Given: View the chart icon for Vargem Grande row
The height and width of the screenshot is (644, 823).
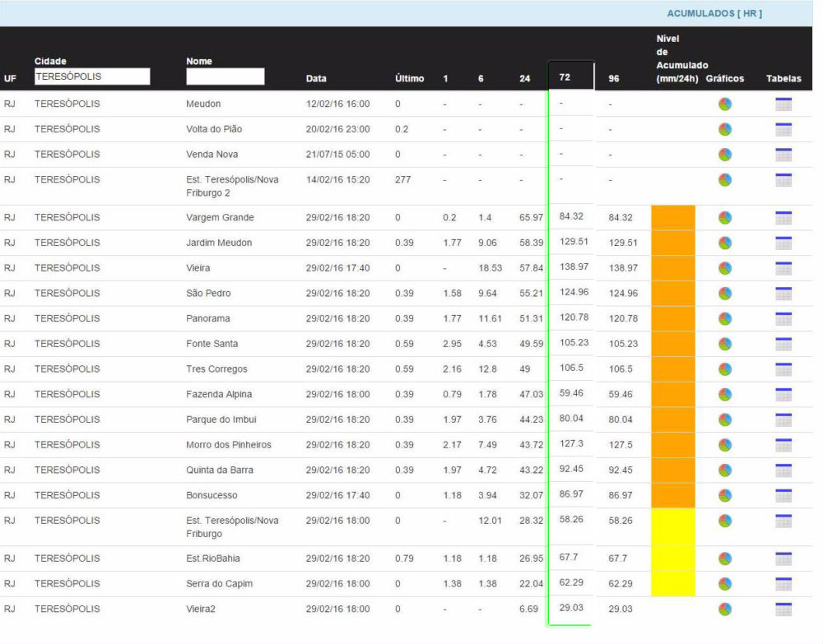Looking at the screenshot, I should click(724, 218).
